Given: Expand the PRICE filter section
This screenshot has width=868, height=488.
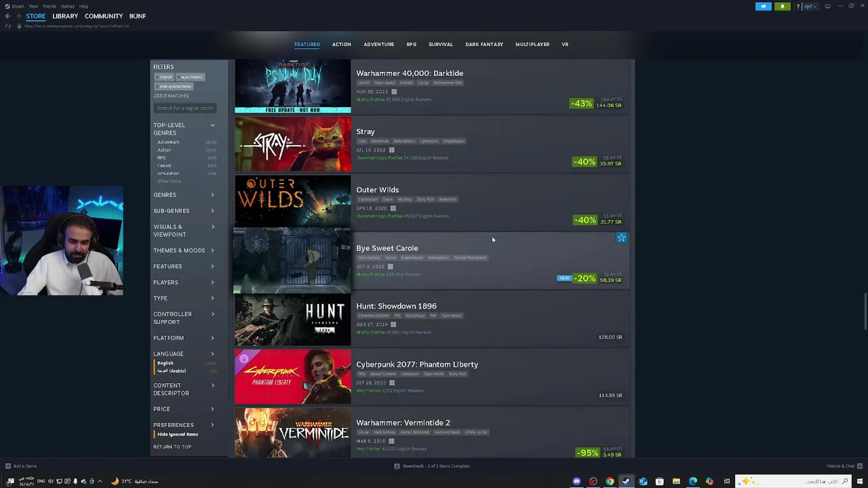Looking at the screenshot, I should tap(184, 409).
